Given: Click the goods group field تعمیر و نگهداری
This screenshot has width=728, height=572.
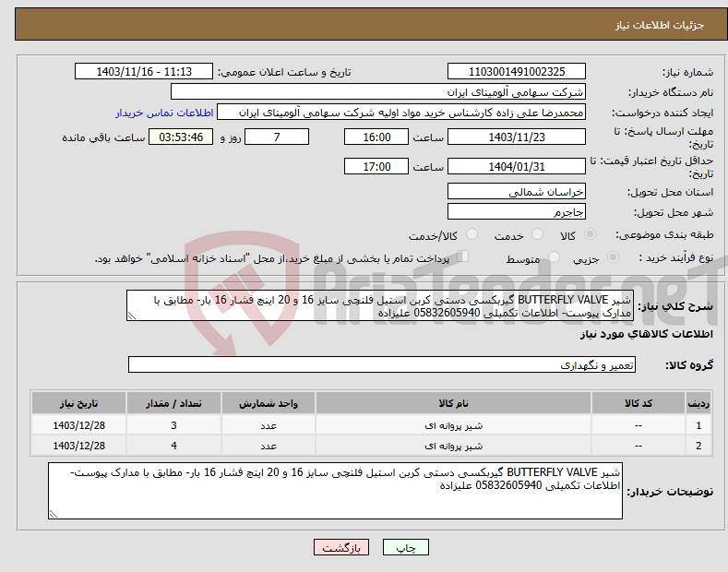Looking at the screenshot, I should pyautogui.click(x=382, y=365).
